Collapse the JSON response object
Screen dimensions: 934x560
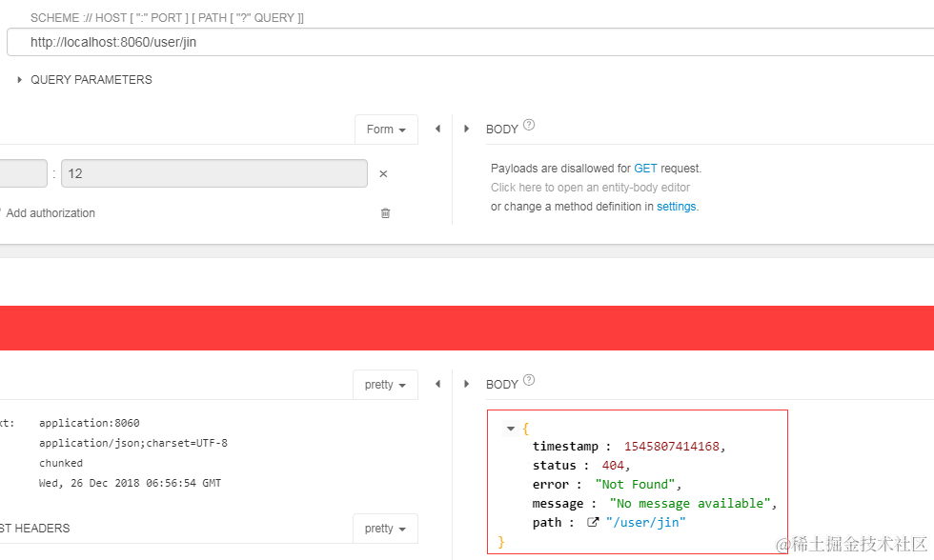pyautogui.click(x=511, y=429)
